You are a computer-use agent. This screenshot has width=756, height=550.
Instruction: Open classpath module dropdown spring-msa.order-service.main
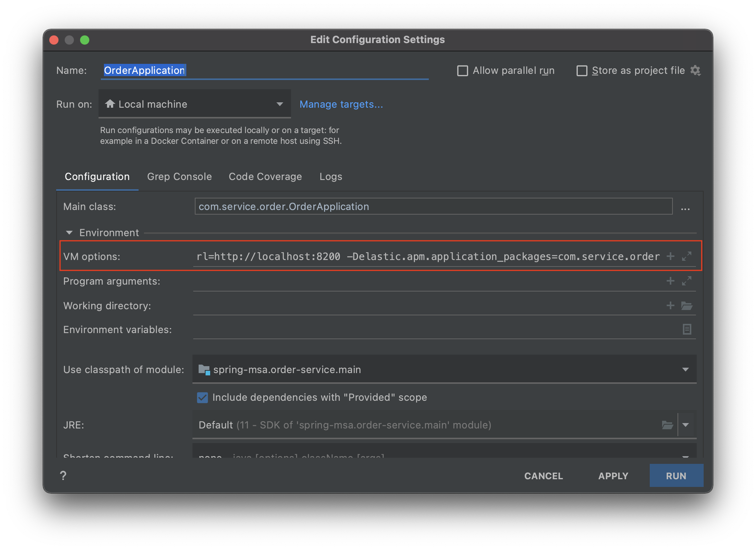[444, 370]
